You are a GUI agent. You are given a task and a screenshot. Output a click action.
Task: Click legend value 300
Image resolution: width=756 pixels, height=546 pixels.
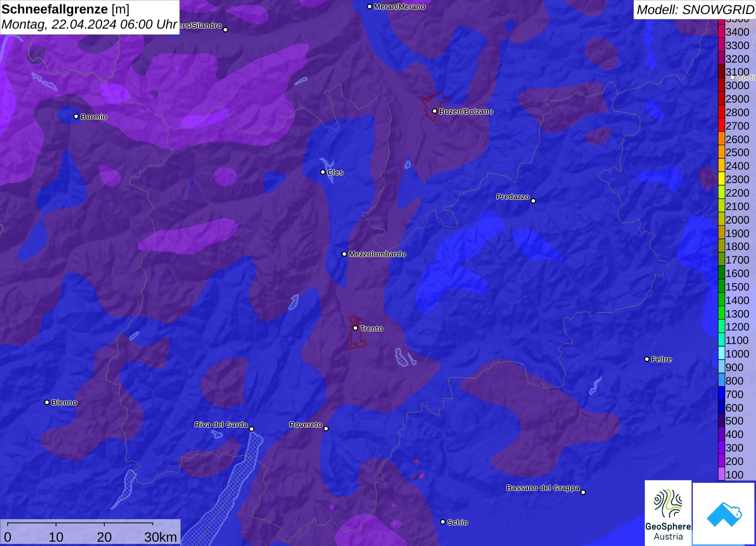pos(734,448)
